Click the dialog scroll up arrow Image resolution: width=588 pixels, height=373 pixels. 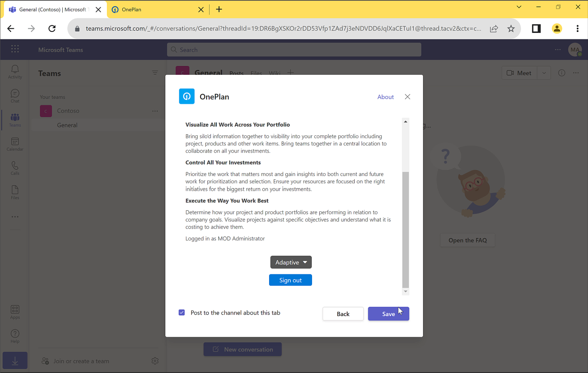[405, 121]
